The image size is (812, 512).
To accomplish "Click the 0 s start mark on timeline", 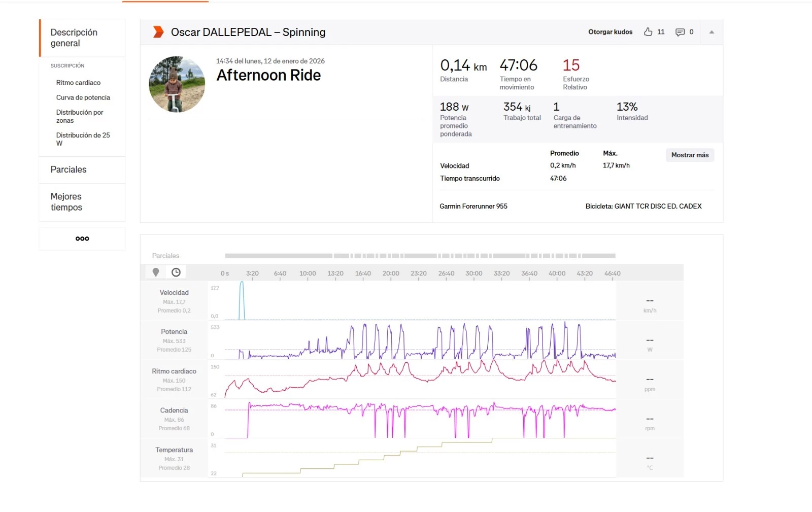I will tap(225, 274).
